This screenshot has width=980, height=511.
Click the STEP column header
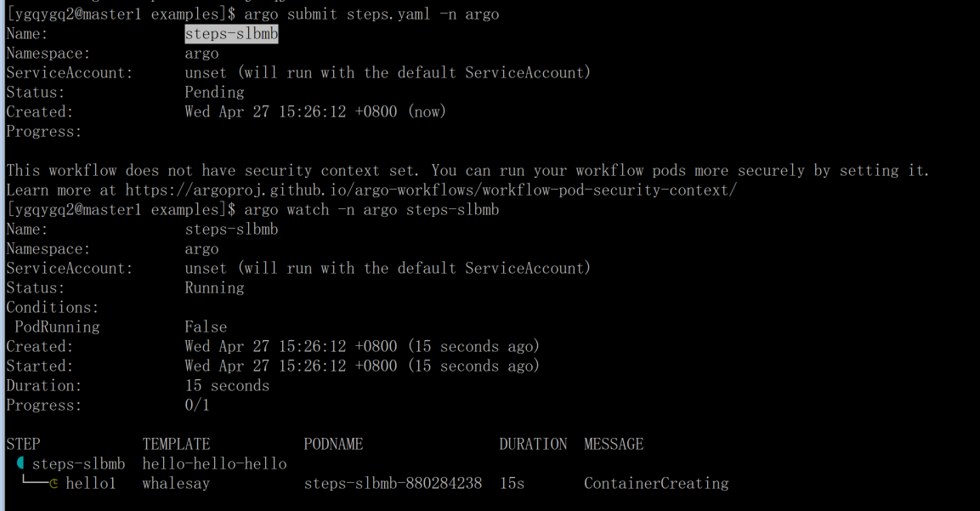pyautogui.click(x=23, y=445)
